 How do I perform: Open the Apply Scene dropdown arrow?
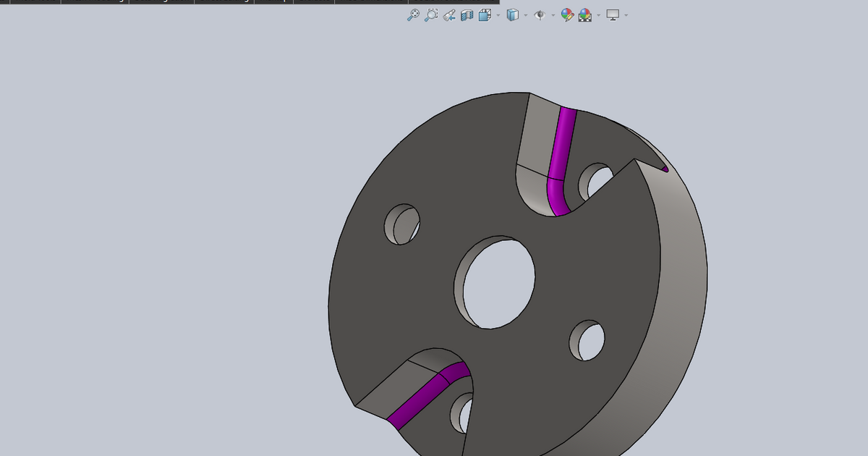pyautogui.click(x=598, y=14)
